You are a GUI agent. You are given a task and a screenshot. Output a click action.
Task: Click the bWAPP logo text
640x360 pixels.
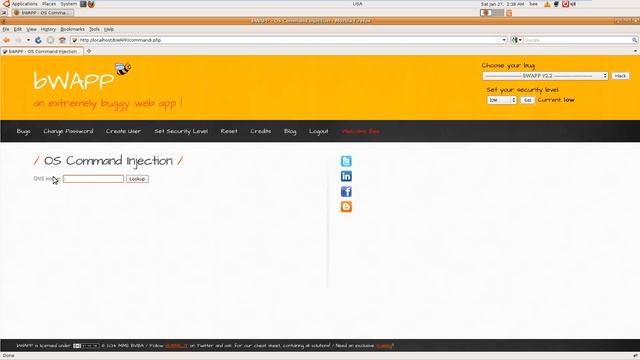pyautogui.click(x=73, y=80)
